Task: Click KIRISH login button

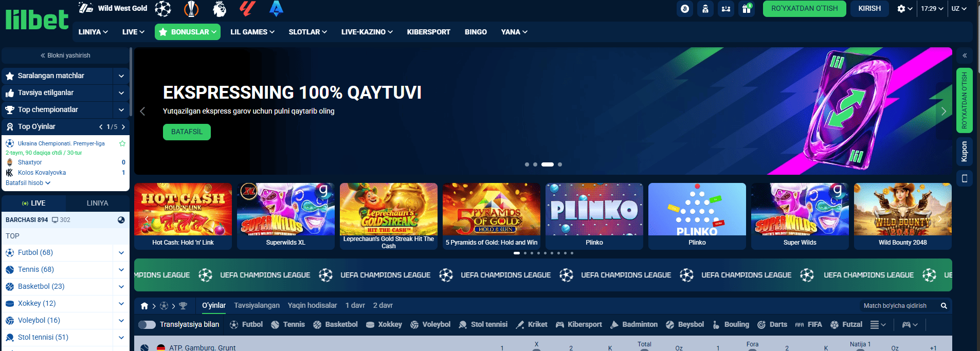Action: pos(869,9)
